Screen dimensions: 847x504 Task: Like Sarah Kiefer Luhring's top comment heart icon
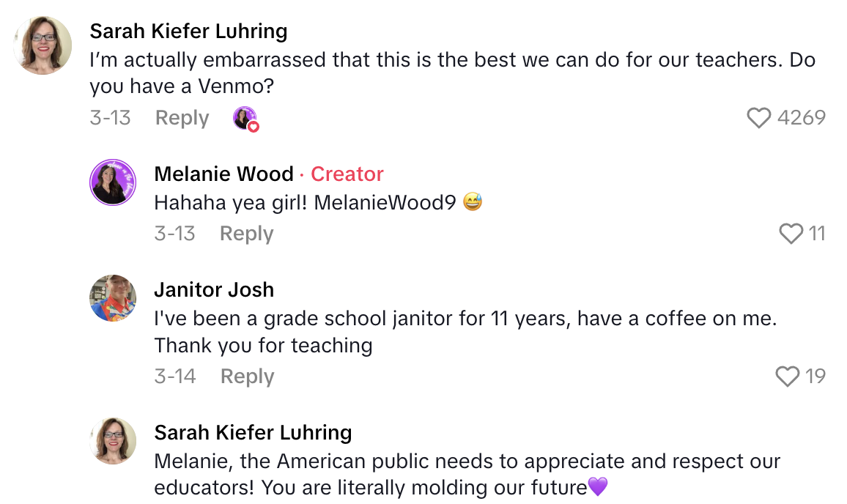pyautogui.click(x=759, y=117)
